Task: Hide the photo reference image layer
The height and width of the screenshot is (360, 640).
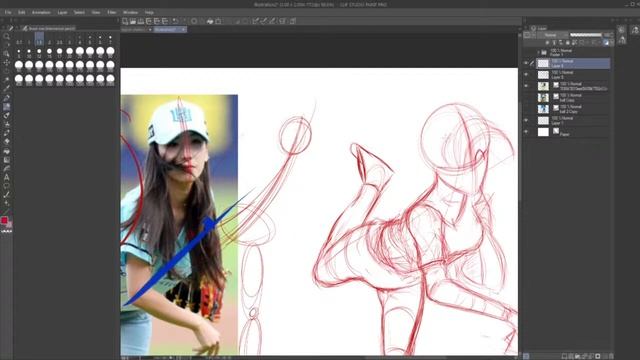Action: coord(526,86)
